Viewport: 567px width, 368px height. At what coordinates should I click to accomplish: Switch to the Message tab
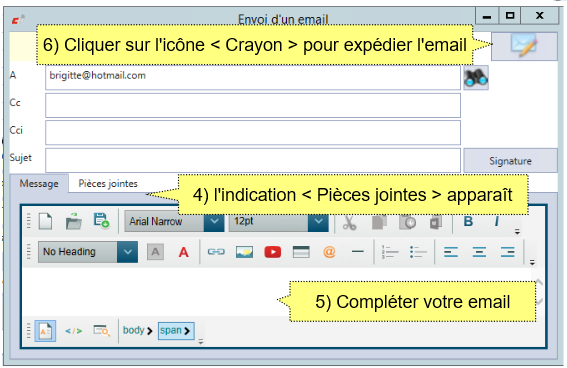click(39, 184)
